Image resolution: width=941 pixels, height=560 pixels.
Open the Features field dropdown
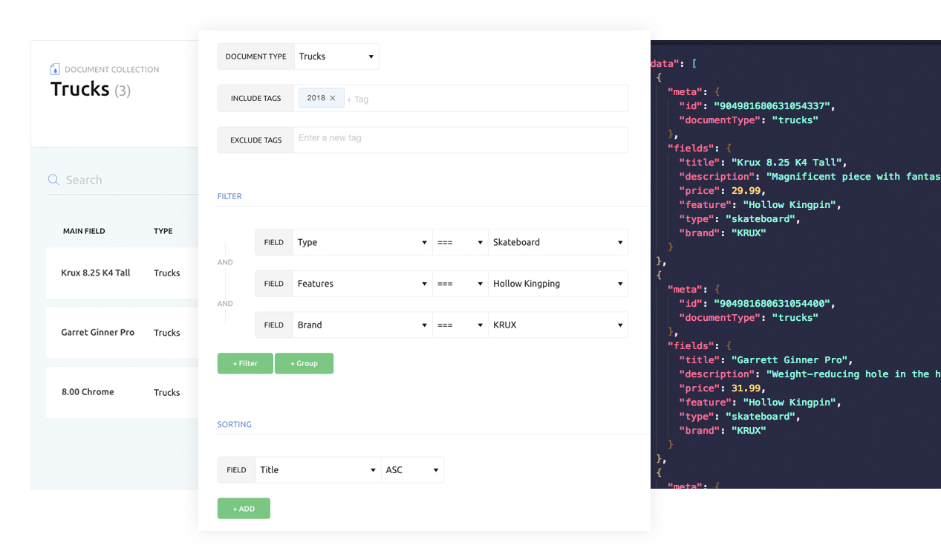tap(362, 284)
